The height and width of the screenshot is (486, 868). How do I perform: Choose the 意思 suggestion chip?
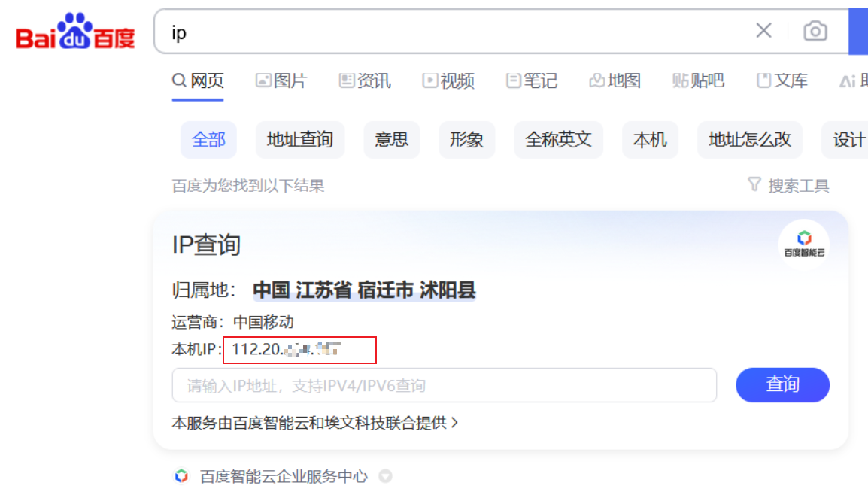point(391,140)
